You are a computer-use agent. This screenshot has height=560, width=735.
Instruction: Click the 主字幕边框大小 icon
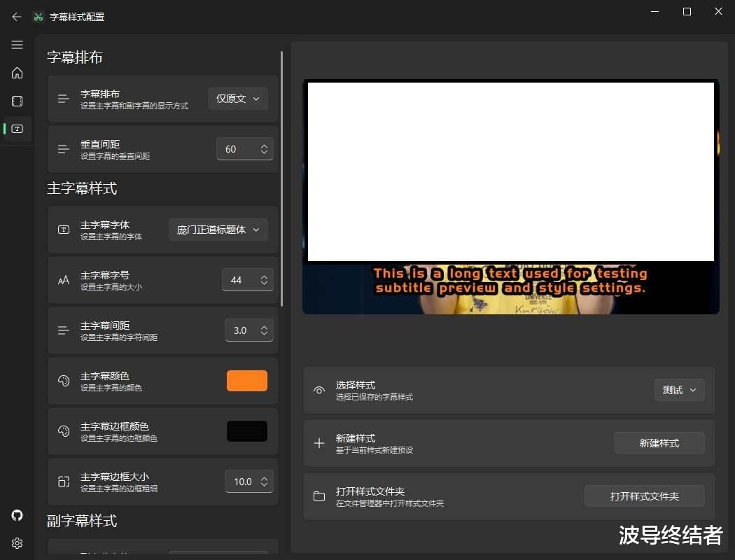click(63, 482)
